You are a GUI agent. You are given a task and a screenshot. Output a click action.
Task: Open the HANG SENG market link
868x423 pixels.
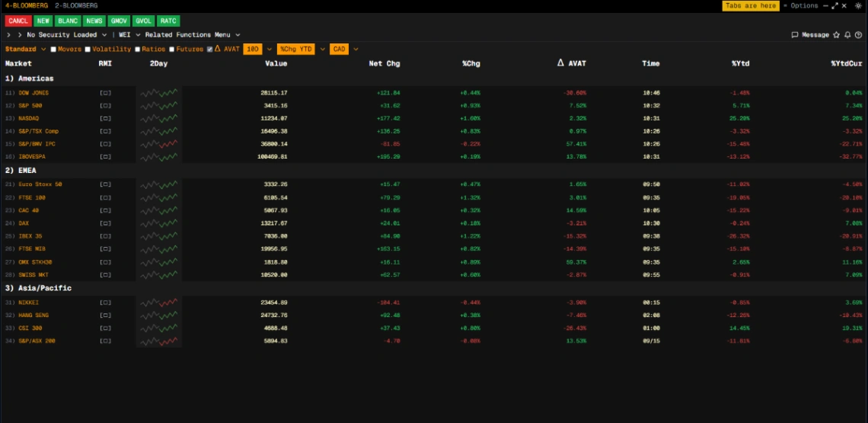(34, 315)
